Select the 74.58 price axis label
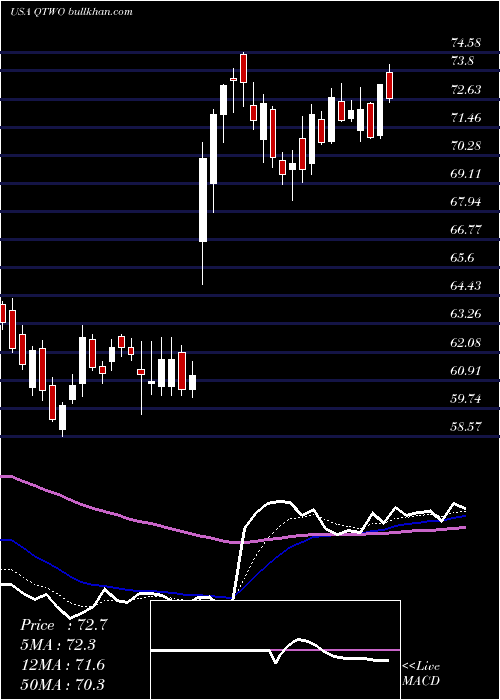Screen dimensions: 500x700 [x=466, y=43]
